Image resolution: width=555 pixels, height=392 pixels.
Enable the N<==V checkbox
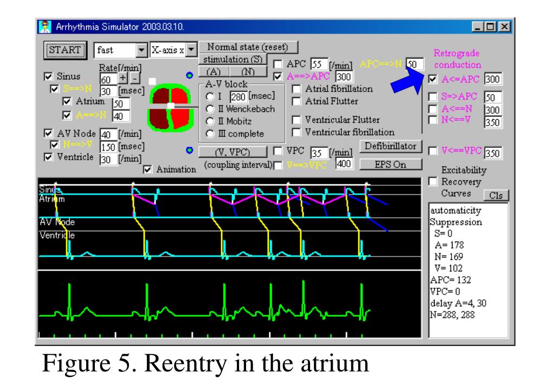433,120
